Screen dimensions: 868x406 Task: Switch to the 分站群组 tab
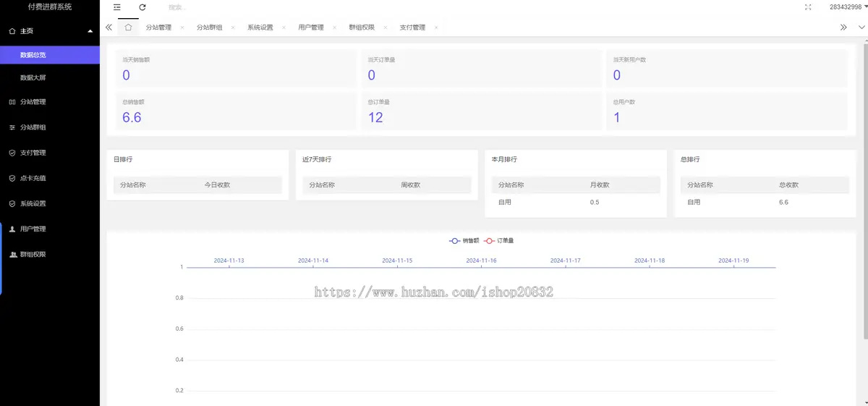click(210, 28)
